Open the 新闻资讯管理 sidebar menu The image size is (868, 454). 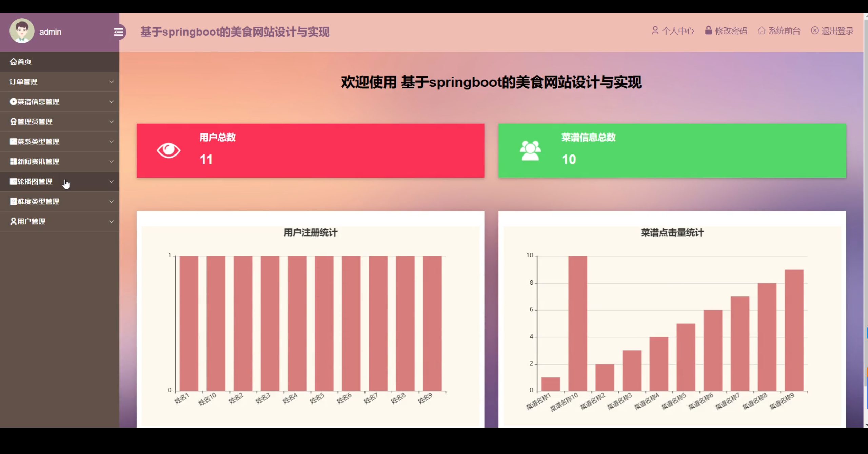coord(38,162)
